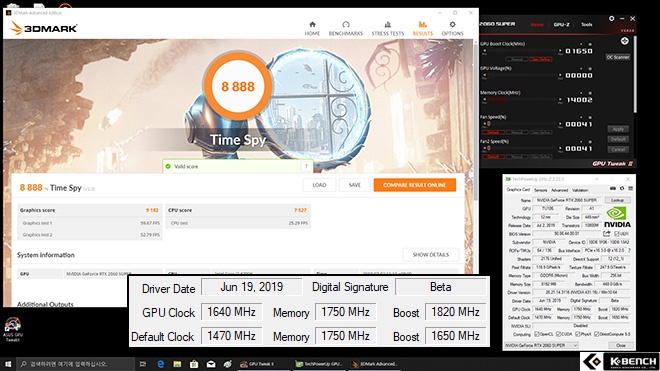Open the GPU-Z tab in GPU Tweak
Image resolution: width=660 pixels, height=371 pixels.
tap(562, 24)
